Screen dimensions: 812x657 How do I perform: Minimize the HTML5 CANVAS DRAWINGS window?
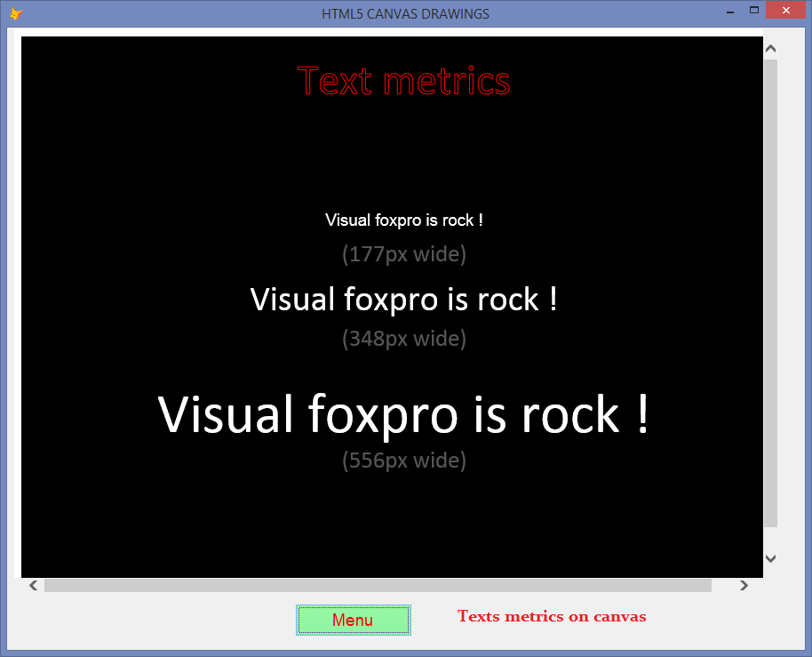(729, 11)
